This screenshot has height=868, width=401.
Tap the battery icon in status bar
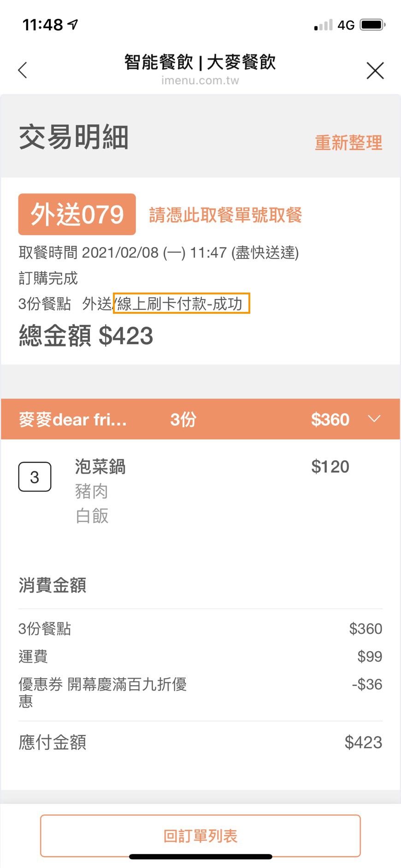(372, 24)
